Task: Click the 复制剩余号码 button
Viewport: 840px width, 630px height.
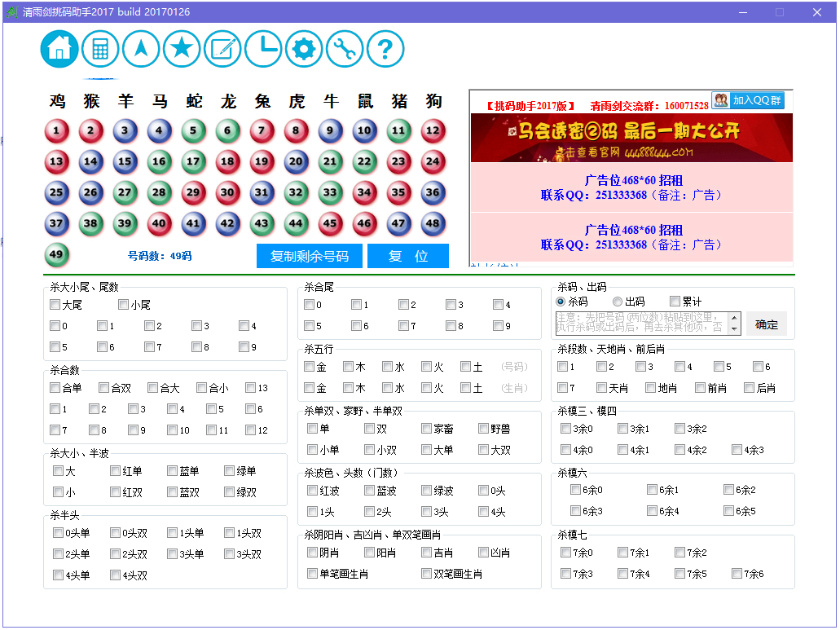Action: 310,256
